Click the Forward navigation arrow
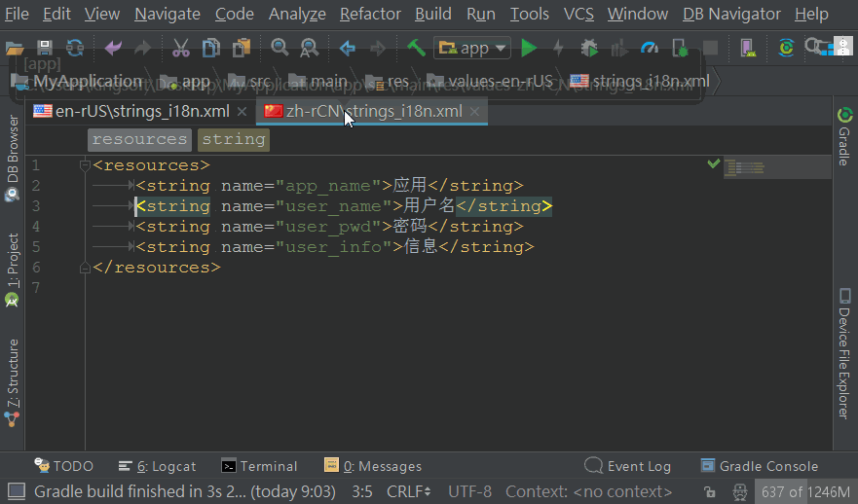This screenshot has width=858, height=504. click(378, 48)
